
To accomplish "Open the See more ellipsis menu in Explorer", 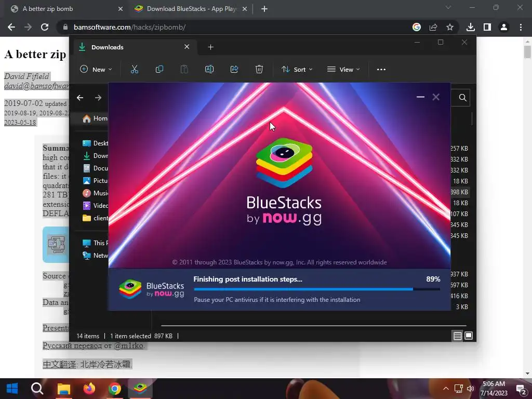I will (x=381, y=69).
